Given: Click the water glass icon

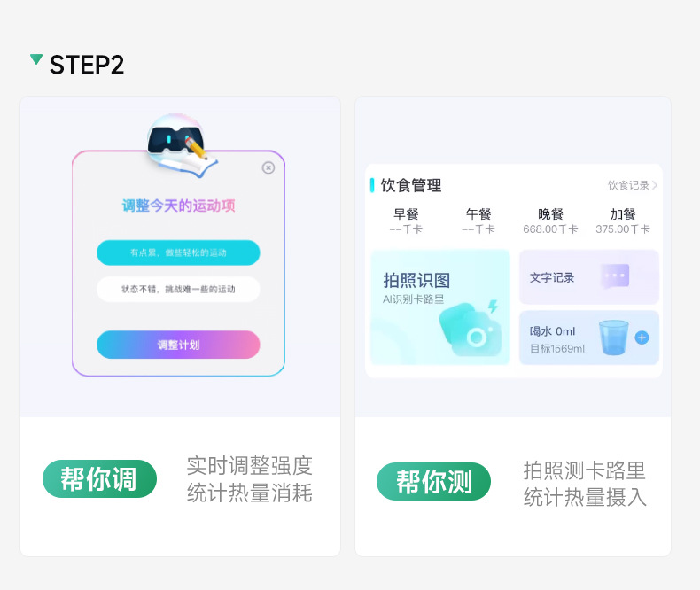Looking at the screenshot, I should tap(613, 338).
